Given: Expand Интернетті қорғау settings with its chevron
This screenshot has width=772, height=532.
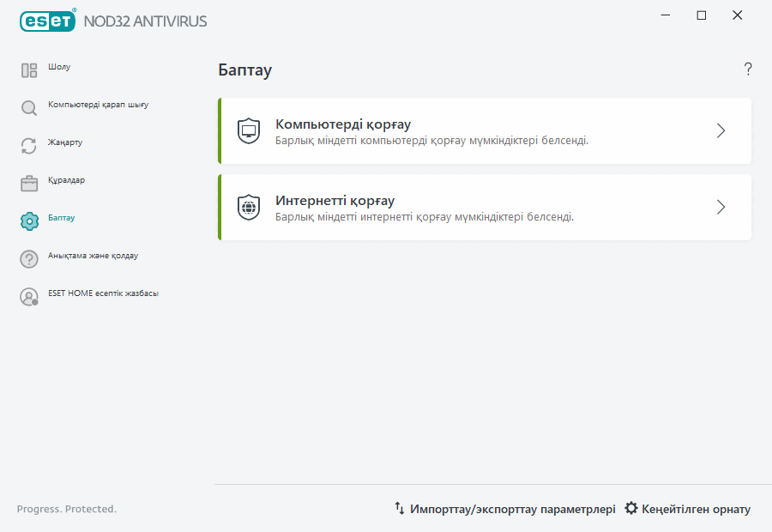Looking at the screenshot, I should 721,207.
